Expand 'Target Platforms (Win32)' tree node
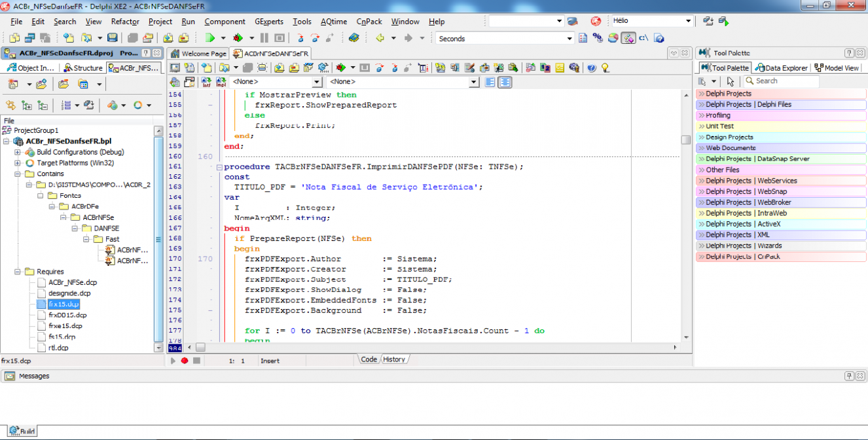Image resolution: width=868 pixels, height=440 pixels. [x=18, y=163]
